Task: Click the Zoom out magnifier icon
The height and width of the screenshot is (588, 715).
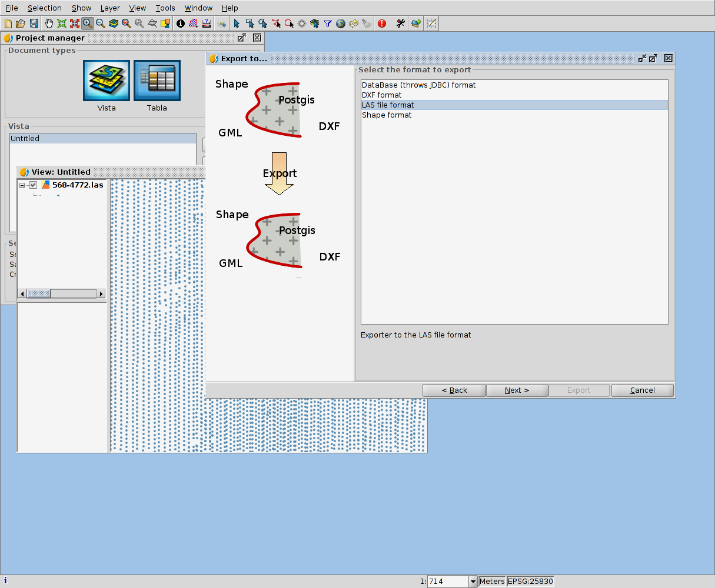Action: (101, 24)
